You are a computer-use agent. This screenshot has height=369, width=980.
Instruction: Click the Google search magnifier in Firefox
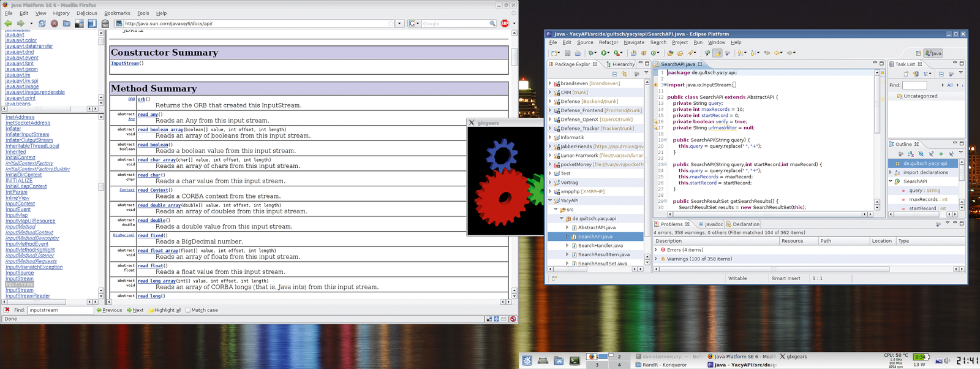click(492, 23)
